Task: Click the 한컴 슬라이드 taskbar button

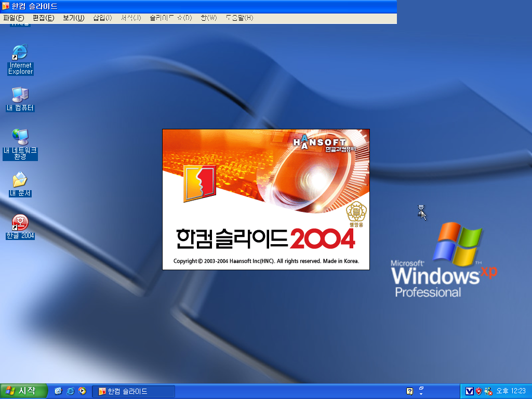Action: click(134, 392)
